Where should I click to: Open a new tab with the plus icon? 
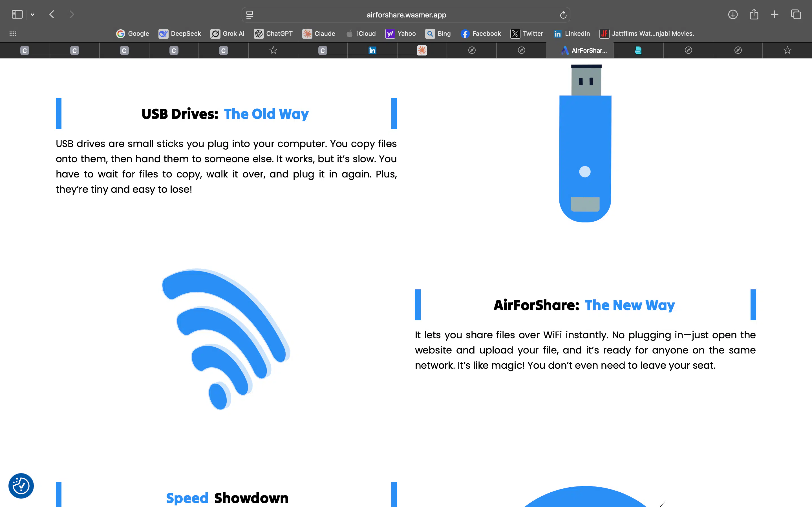click(x=775, y=14)
